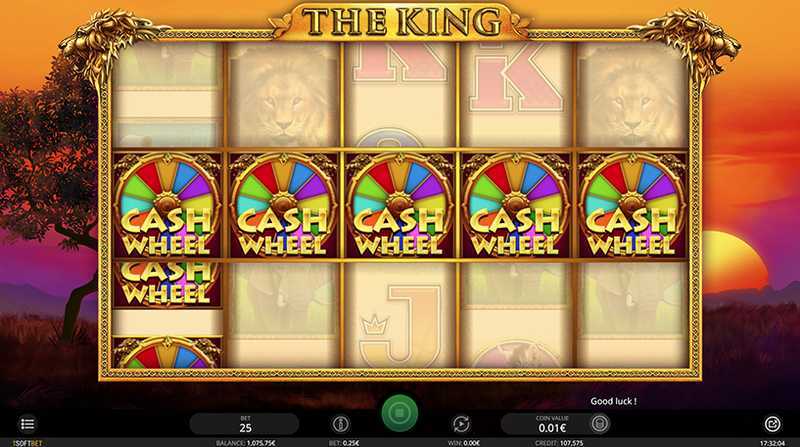This screenshot has height=447, width=800.
Task: Click the bet coin icon
Action: coord(340,424)
